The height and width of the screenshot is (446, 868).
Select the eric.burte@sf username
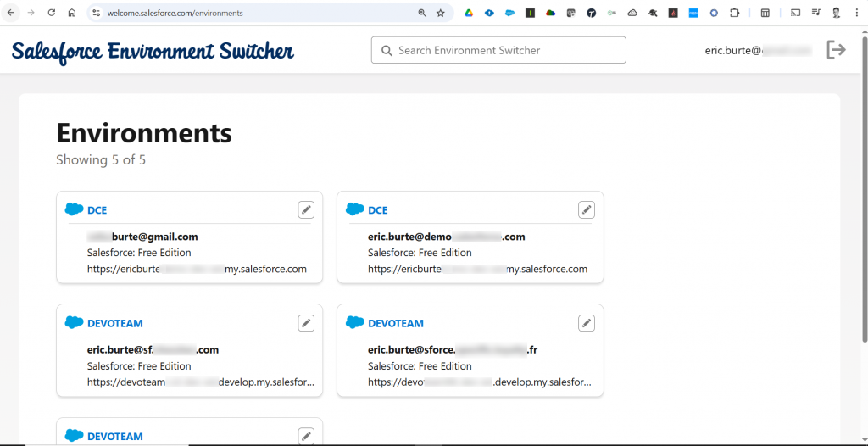point(153,349)
